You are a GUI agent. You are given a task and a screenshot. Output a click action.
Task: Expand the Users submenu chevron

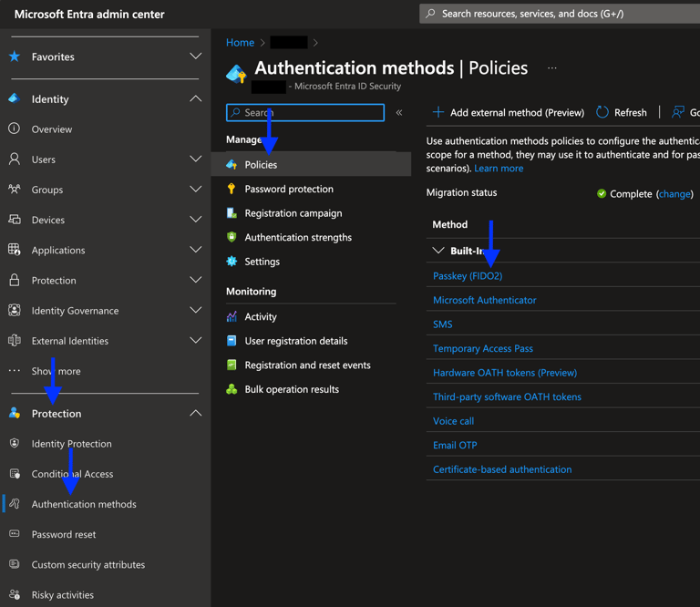click(x=196, y=159)
